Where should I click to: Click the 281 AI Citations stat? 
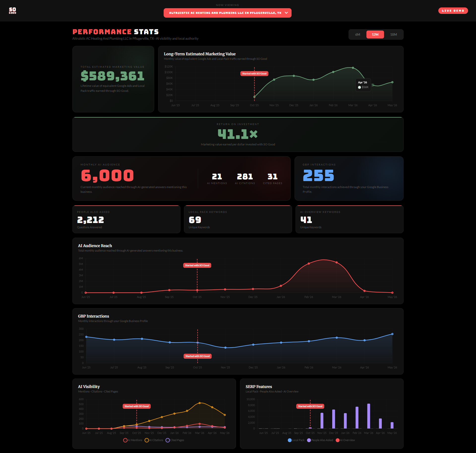point(245,177)
